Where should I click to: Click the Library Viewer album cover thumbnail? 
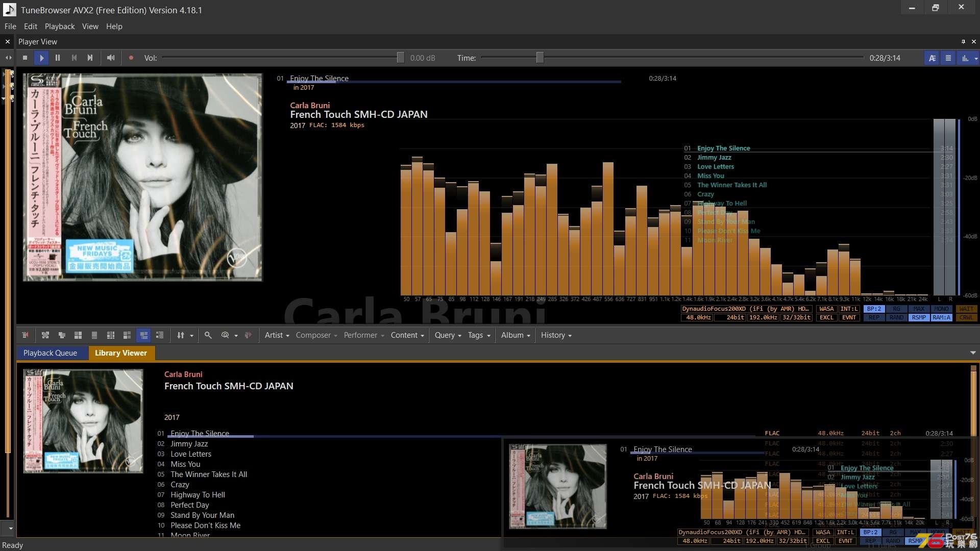point(83,421)
